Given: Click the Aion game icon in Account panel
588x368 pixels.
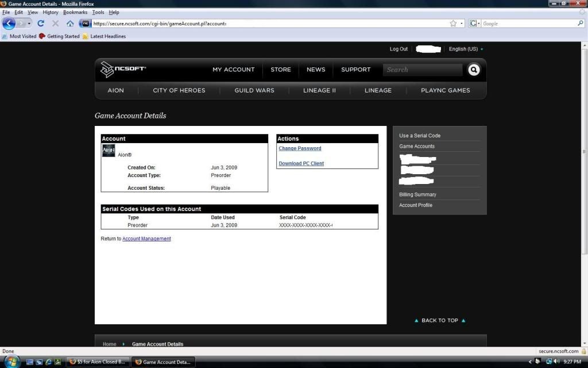Looking at the screenshot, I should pyautogui.click(x=109, y=151).
